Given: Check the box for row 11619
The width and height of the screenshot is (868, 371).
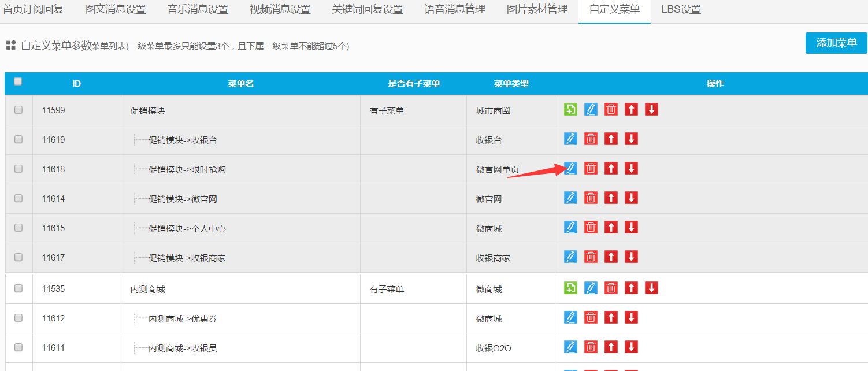Looking at the screenshot, I should (x=18, y=139).
